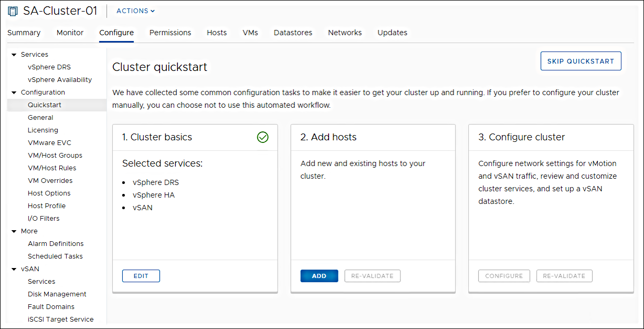Click EDIT in Cluster basics card
This screenshot has width=644, height=329.
141,276
